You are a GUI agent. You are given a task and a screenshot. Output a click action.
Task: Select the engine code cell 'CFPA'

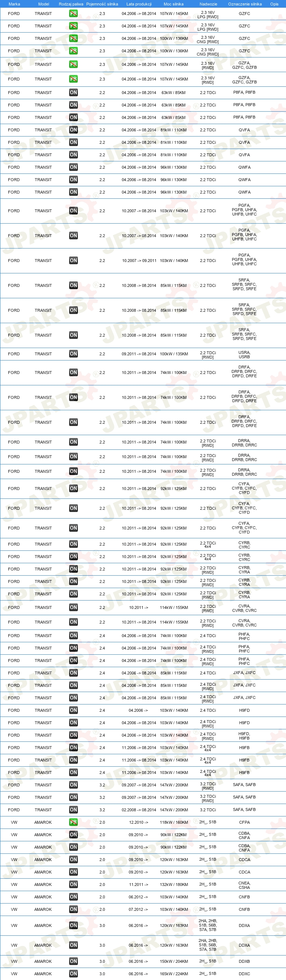click(x=244, y=822)
